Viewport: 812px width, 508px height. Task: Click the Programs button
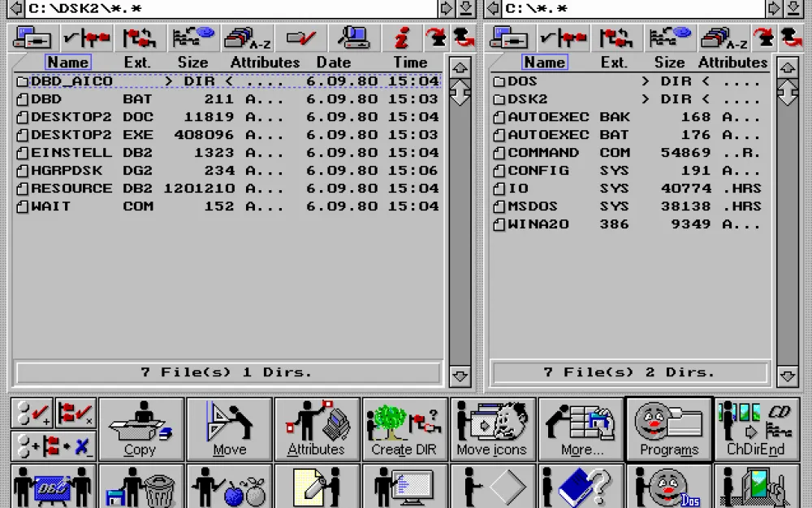pos(668,430)
